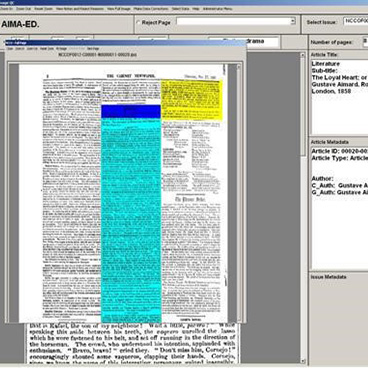Click Fit Image in the Full Image window toolbar

click(61, 49)
